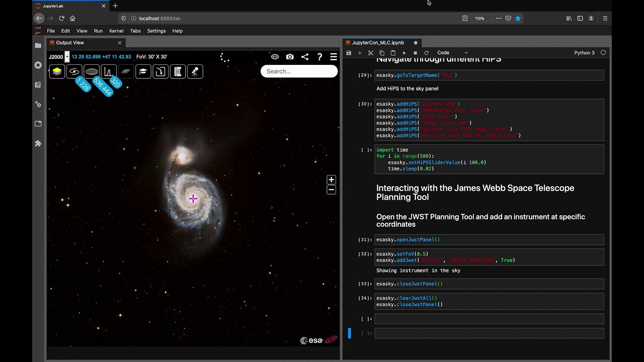The image size is (644, 362).
Task: Open the running kernels sidebar icon
Action: click(x=38, y=65)
